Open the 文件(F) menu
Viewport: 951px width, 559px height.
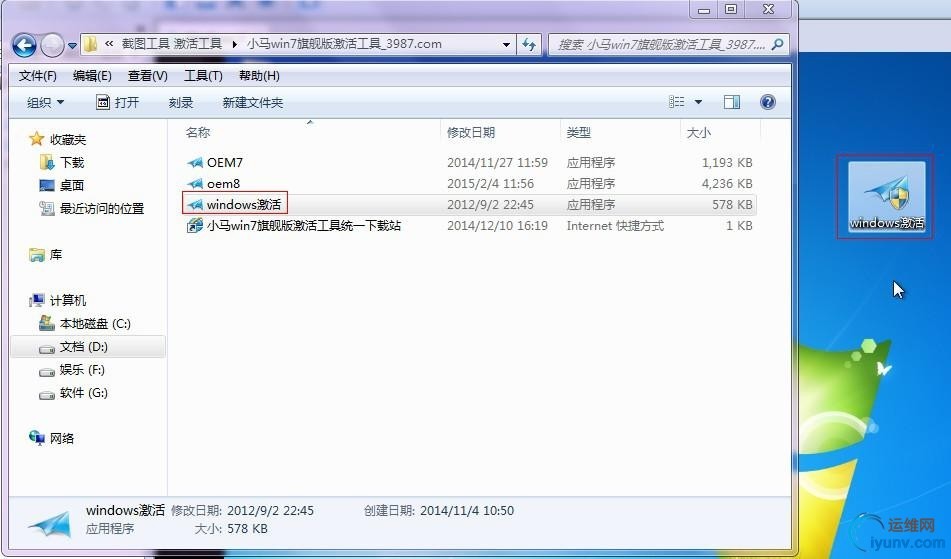point(38,76)
